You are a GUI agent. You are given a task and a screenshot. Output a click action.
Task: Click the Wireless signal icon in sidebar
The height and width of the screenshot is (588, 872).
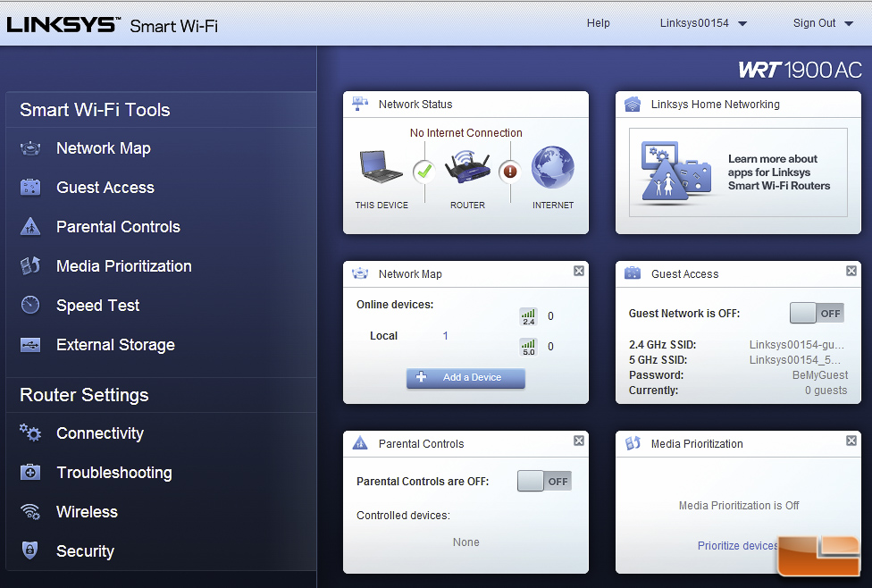point(30,512)
